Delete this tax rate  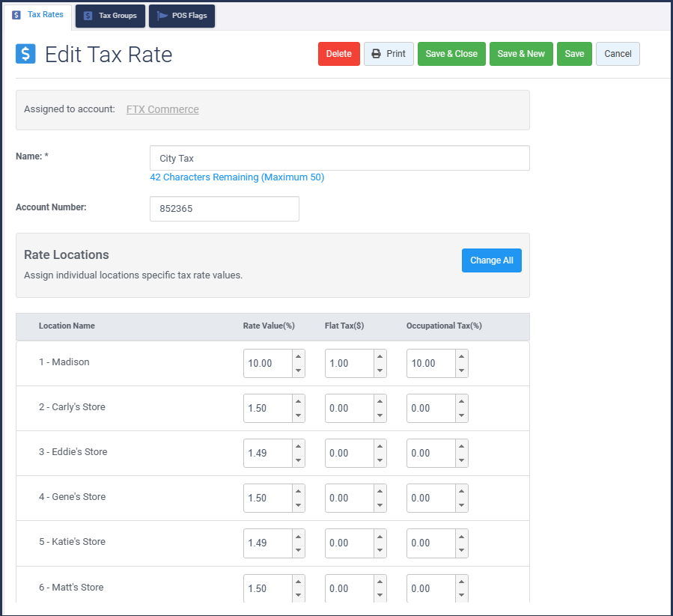point(338,53)
